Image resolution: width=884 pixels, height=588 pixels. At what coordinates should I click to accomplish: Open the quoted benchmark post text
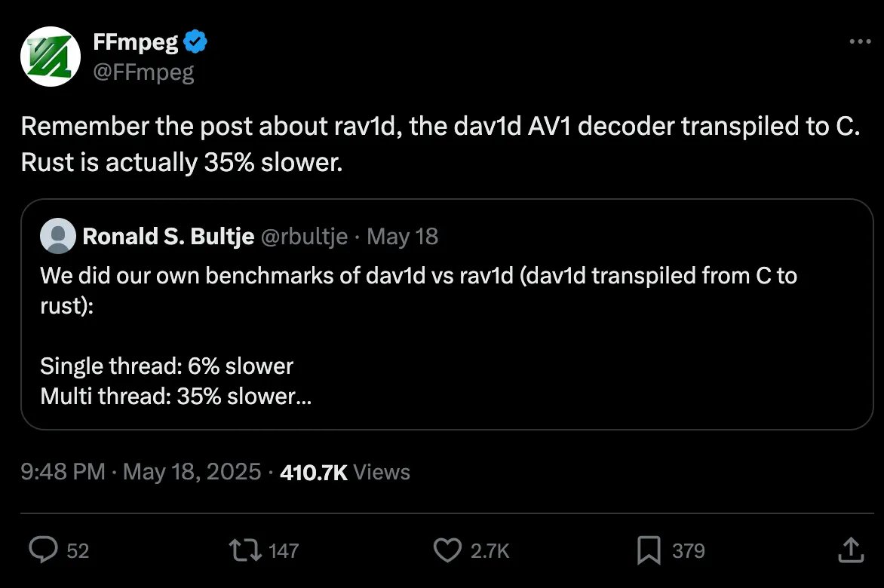coord(419,335)
